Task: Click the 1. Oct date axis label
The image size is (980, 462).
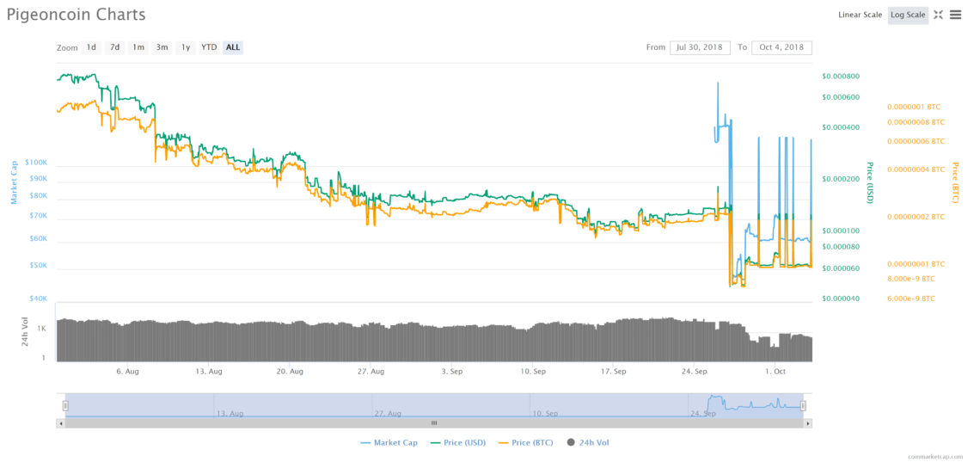Action: [775, 371]
